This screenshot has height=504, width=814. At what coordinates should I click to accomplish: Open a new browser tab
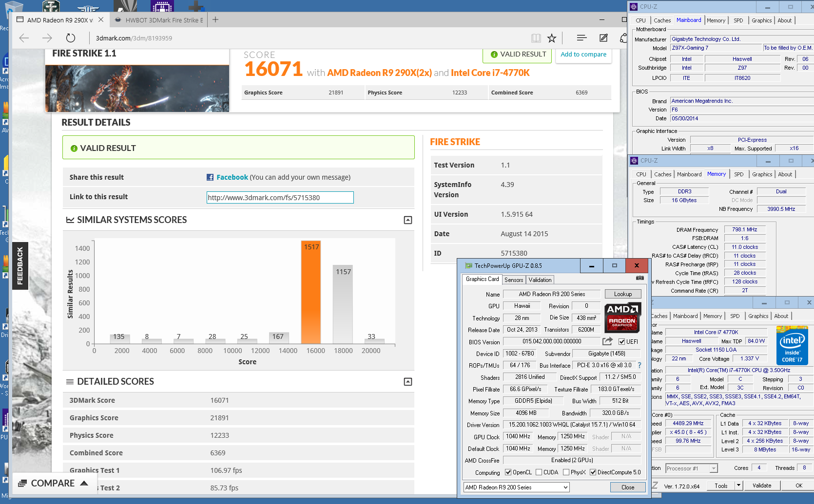[215, 19]
